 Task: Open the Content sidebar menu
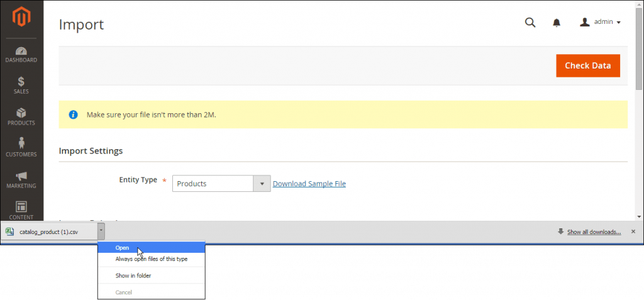point(21,211)
